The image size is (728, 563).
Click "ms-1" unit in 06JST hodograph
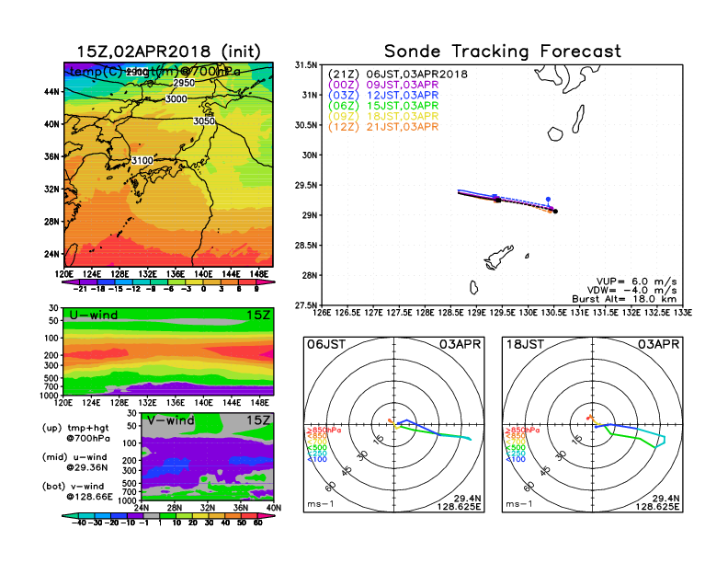321,504
